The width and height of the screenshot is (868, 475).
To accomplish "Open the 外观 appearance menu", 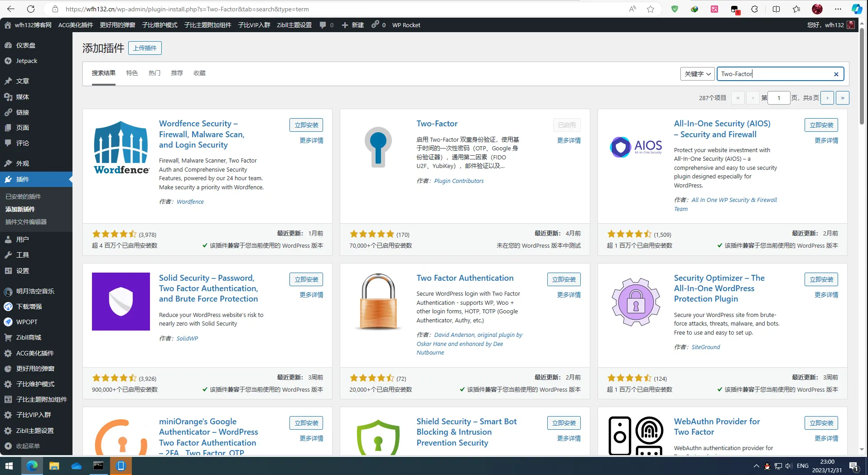I will pyautogui.click(x=23, y=163).
